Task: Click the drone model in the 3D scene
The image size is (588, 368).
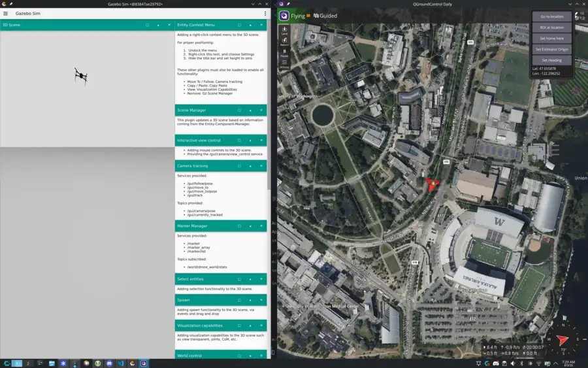Action: pyautogui.click(x=80, y=76)
